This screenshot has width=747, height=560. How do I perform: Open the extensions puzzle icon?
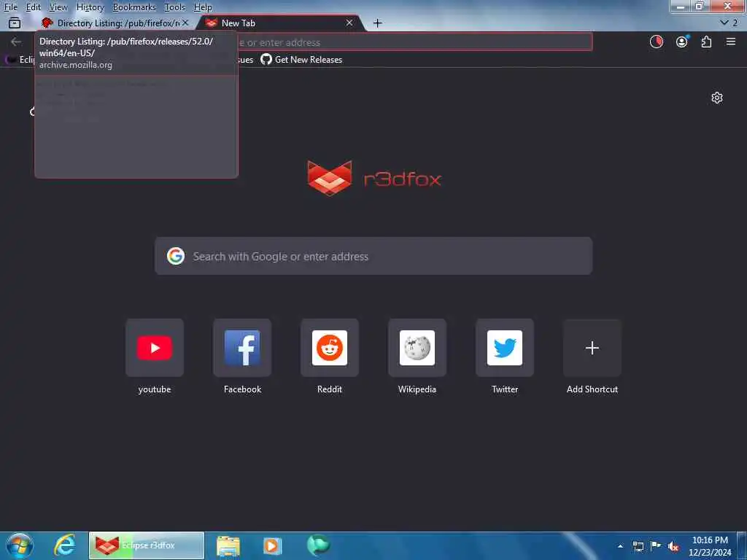click(x=706, y=42)
